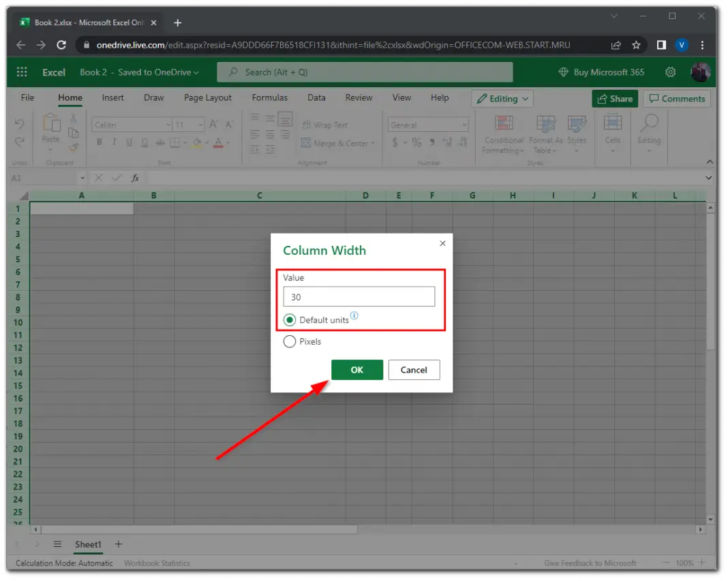
Task: Open the Fill Color tool
Action: 198,142
